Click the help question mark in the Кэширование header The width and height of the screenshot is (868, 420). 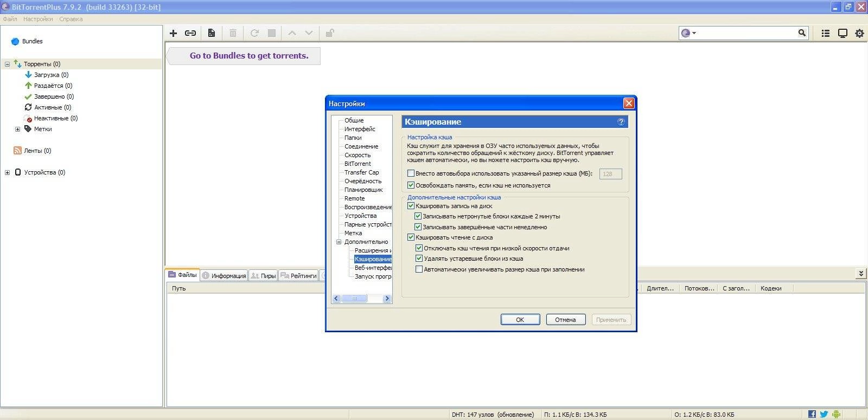[621, 122]
